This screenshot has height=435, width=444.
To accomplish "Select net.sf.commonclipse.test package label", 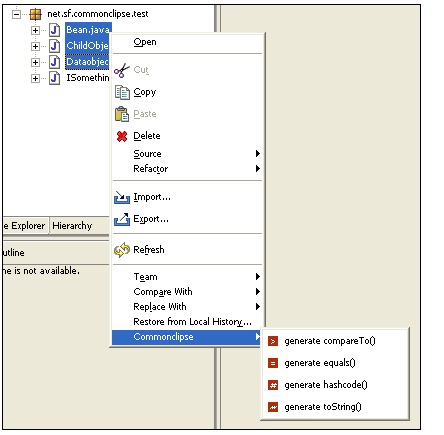I will click(98, 14).
